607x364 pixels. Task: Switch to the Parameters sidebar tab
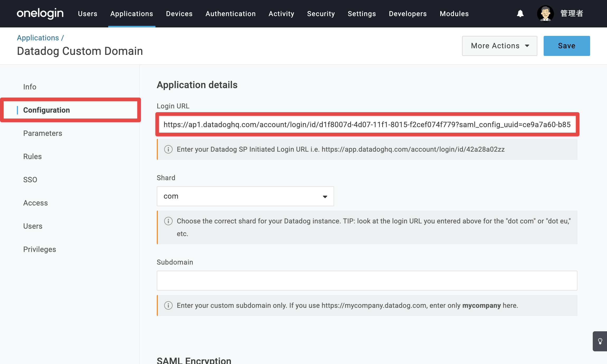pos(43,133)
